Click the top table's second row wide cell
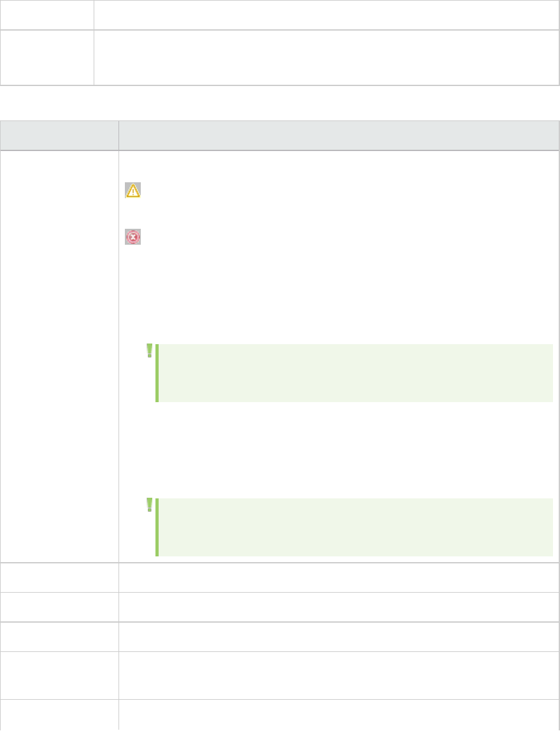This screenshot has height=731, width=560. 326,57
